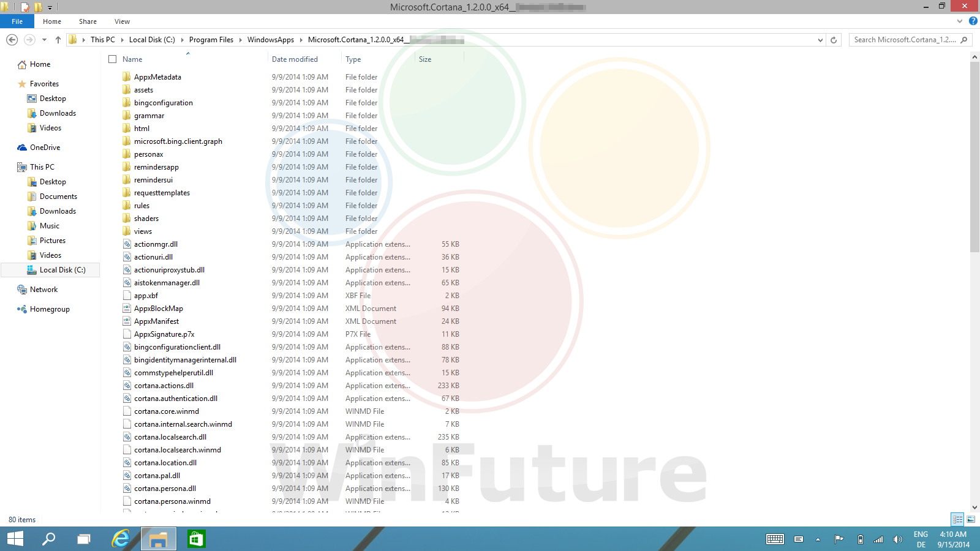Sort by the Date modified column

click(295, 59)
